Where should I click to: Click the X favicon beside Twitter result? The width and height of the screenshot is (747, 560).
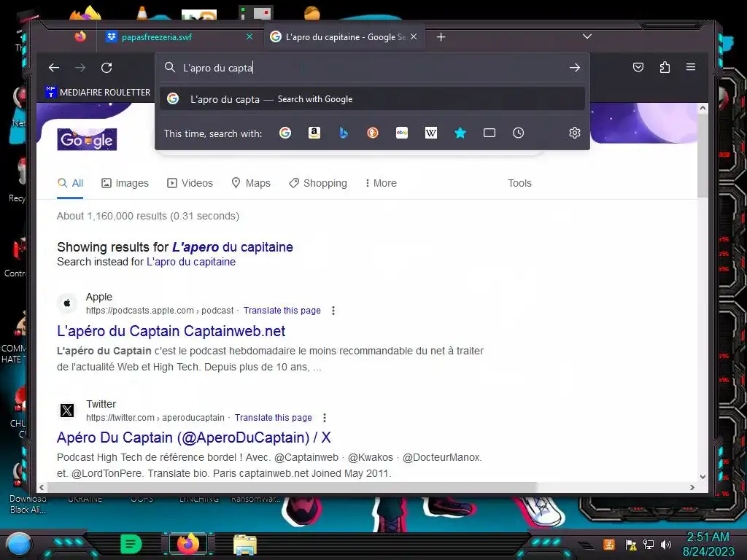pyautogui.click(x=67, y=410)
